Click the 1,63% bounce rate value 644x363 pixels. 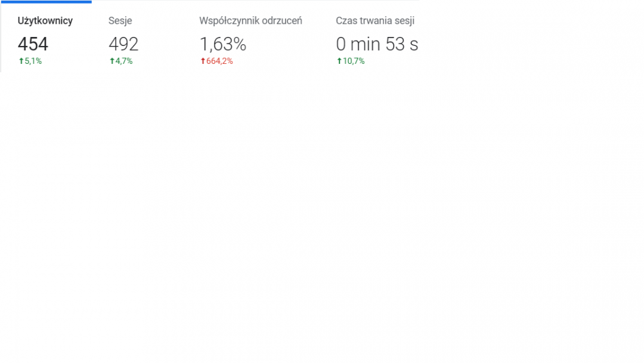pos(222,44)
